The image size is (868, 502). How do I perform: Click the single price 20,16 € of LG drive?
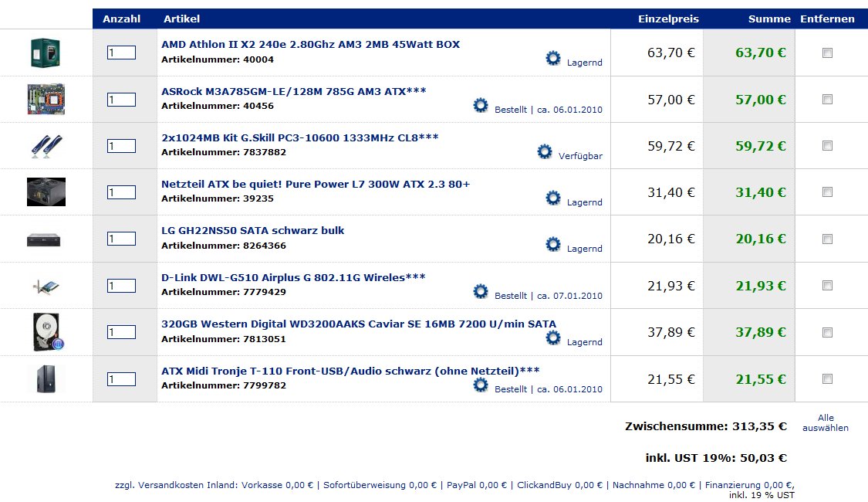(671, 239)
